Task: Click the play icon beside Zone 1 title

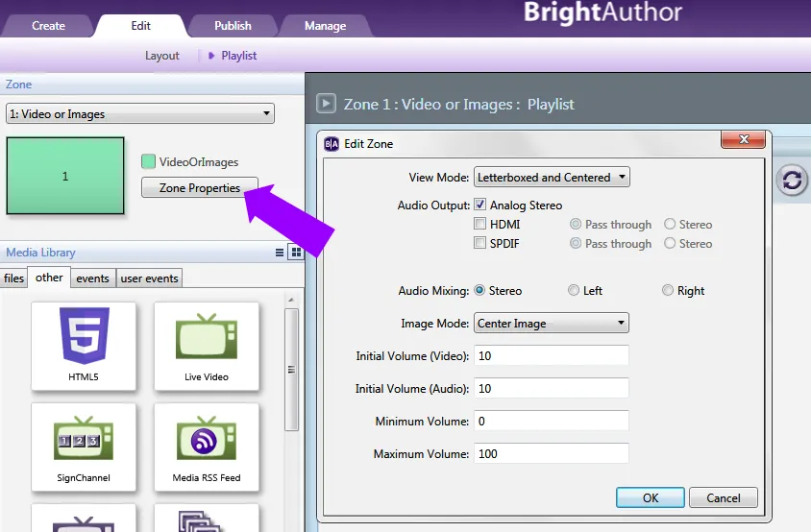Action: 326,104
